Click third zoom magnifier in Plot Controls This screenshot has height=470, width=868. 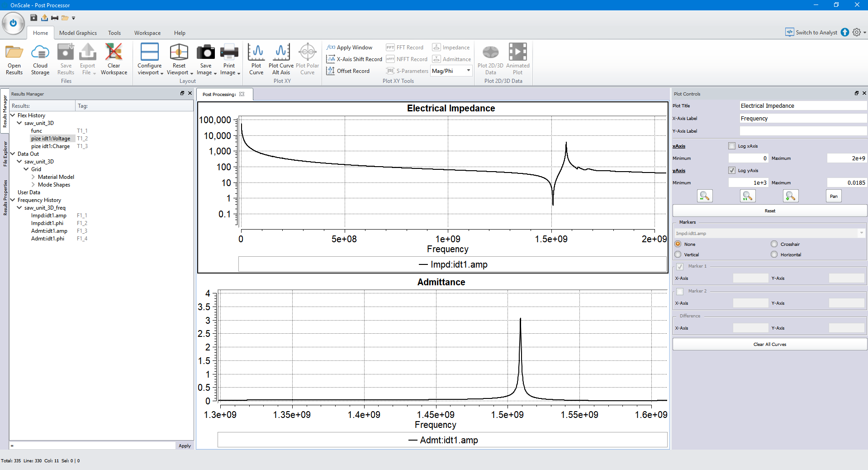coord(791,196)
